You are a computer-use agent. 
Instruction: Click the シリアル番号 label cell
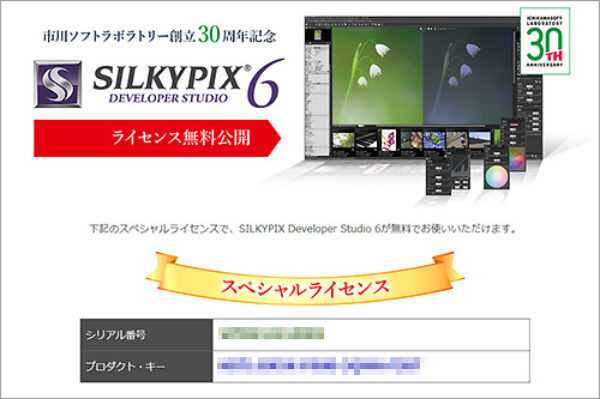146,335
